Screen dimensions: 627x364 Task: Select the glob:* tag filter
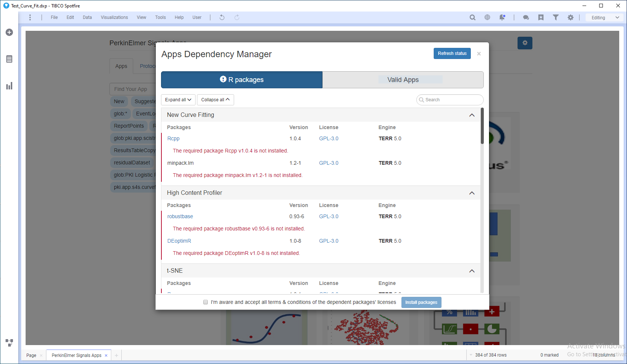pos(121,114)
